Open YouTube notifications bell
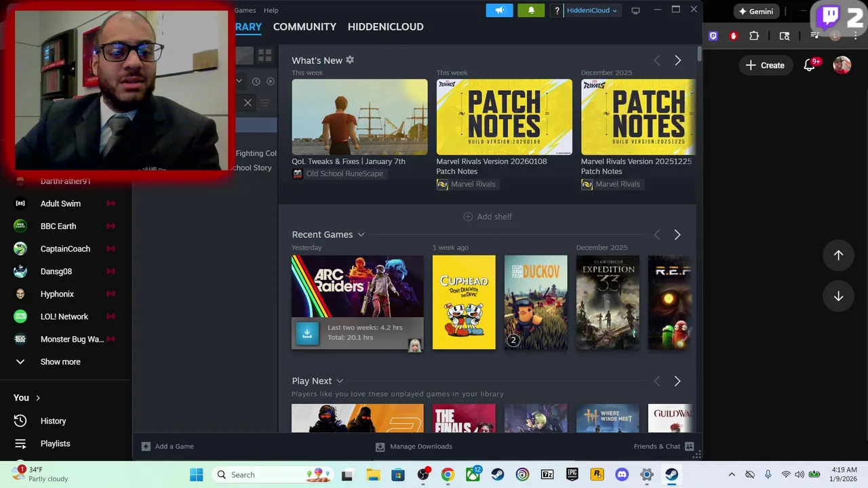 [809, 65]
